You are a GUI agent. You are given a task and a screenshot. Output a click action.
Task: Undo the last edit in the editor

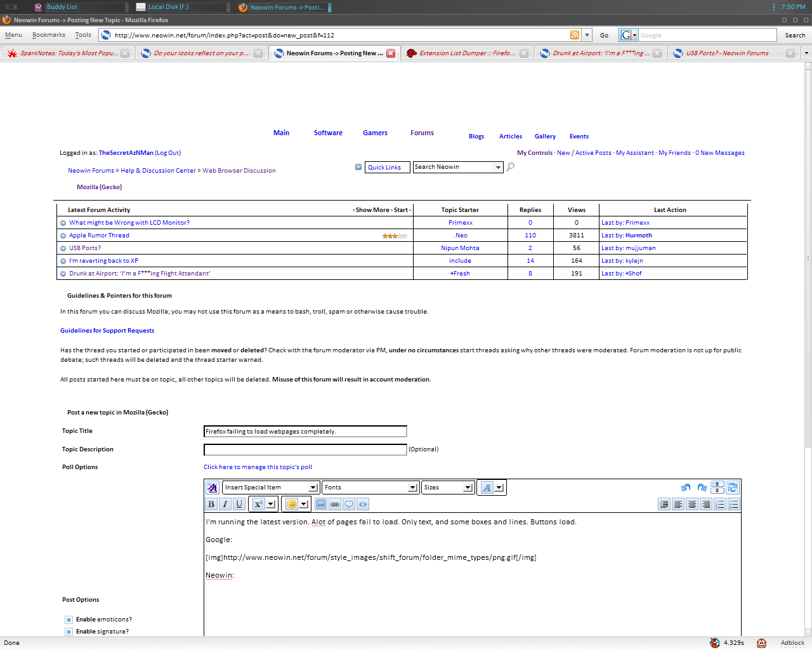(686, 487)
